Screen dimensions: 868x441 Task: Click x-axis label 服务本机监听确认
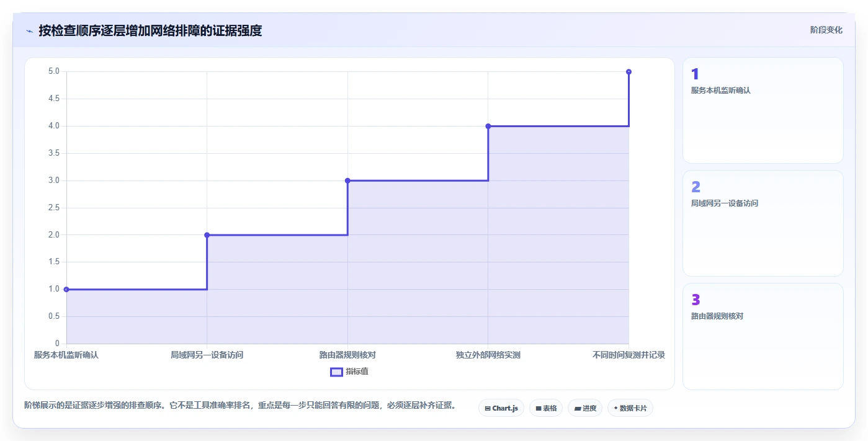point(66,355)
